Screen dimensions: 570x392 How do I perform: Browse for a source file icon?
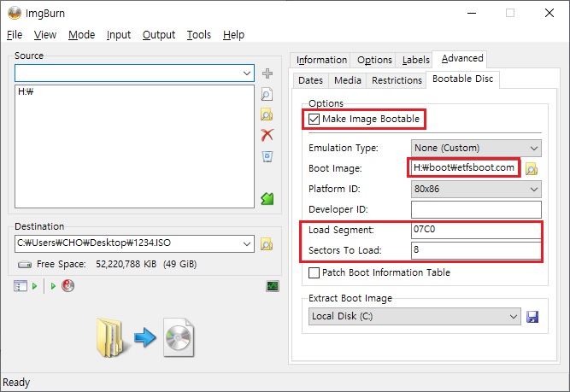(x=267, y=94)
